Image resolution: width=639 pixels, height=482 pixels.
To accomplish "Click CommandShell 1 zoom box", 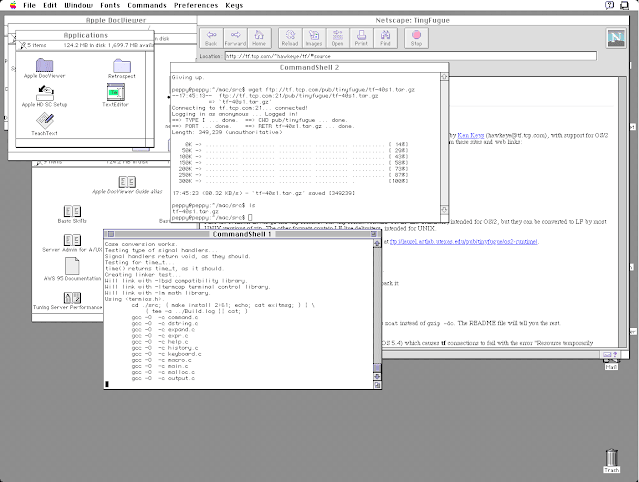I will coord(373,234).
